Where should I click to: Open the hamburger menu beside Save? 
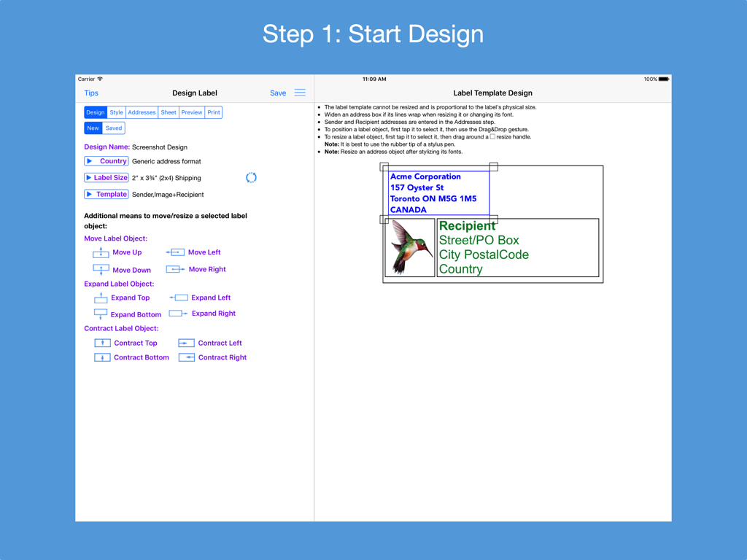tap(299, 93)
